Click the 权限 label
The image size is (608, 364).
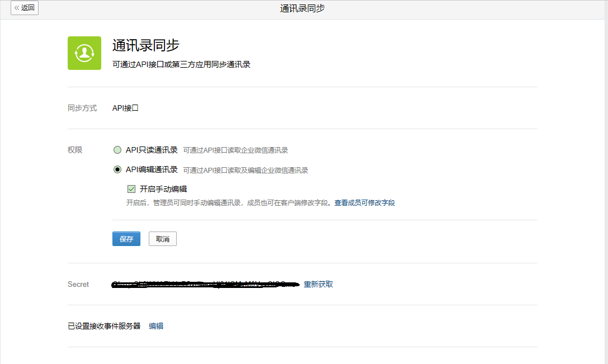75,150
